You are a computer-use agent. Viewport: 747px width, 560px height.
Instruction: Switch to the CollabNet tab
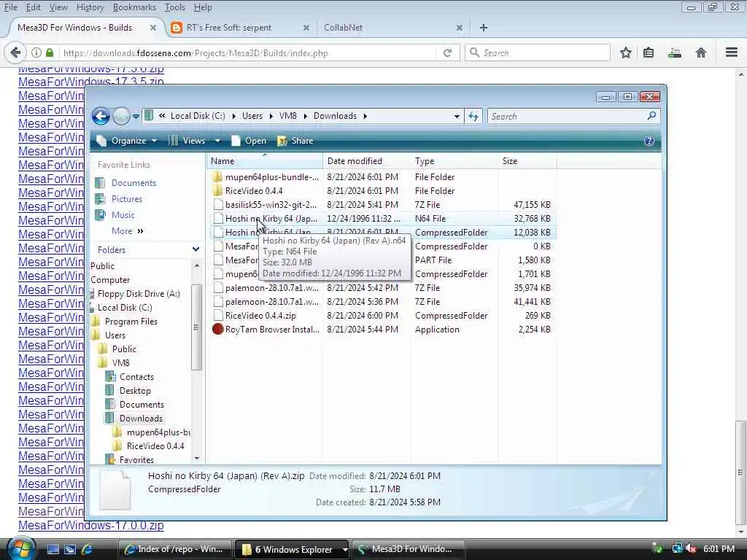click(x=392, y=28)
